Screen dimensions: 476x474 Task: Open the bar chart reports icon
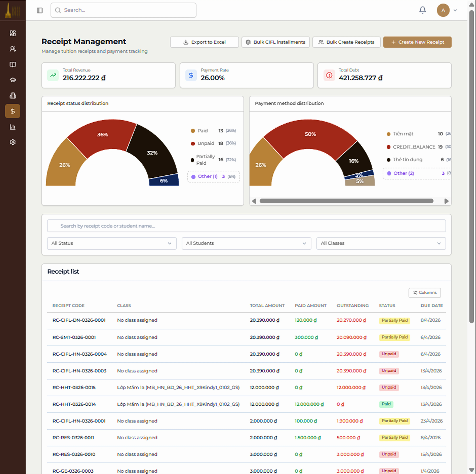coord(13,127)
